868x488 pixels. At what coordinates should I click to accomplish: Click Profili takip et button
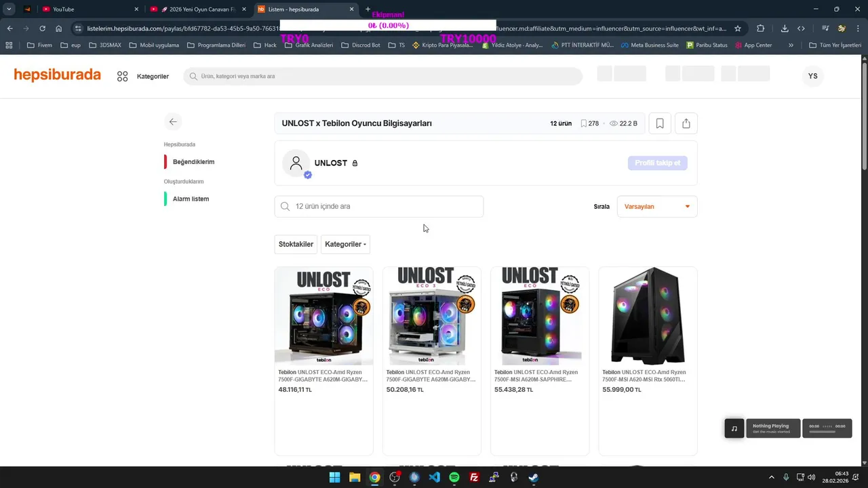tap(657, 163)
